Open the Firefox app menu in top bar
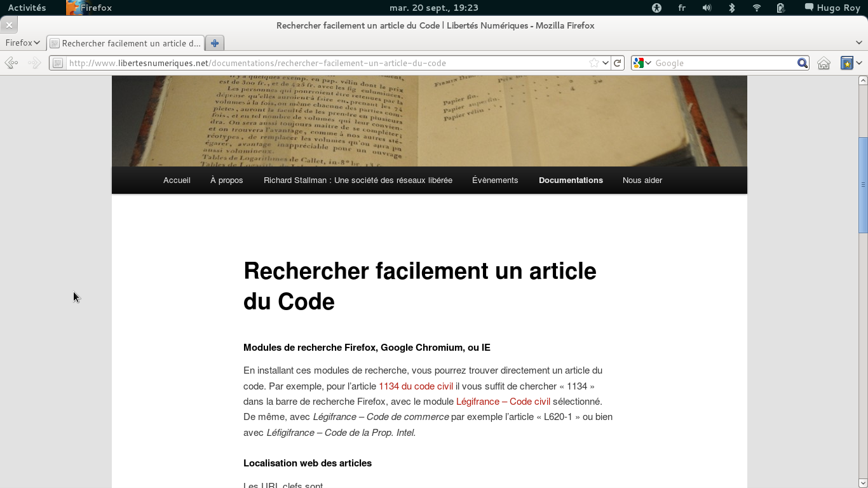Viewport: 868px width, 488px height. (89, 8)
